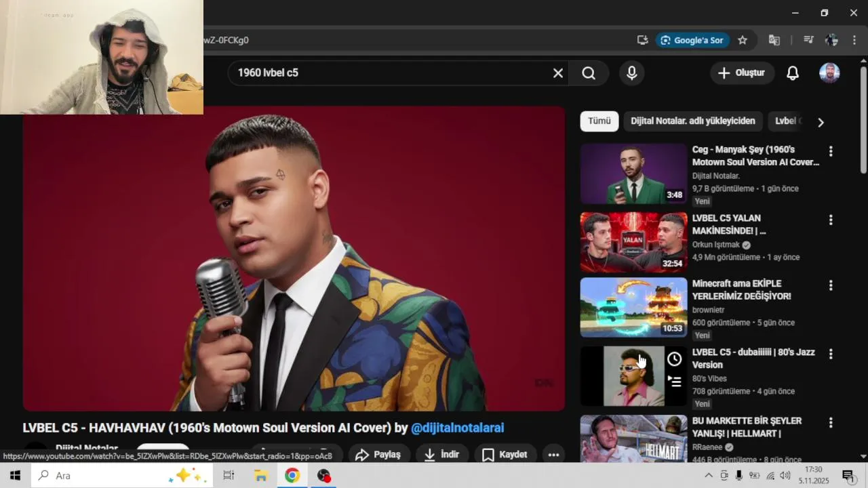Add dubaiiiiii video to Watch Later clock

[674, 359]
